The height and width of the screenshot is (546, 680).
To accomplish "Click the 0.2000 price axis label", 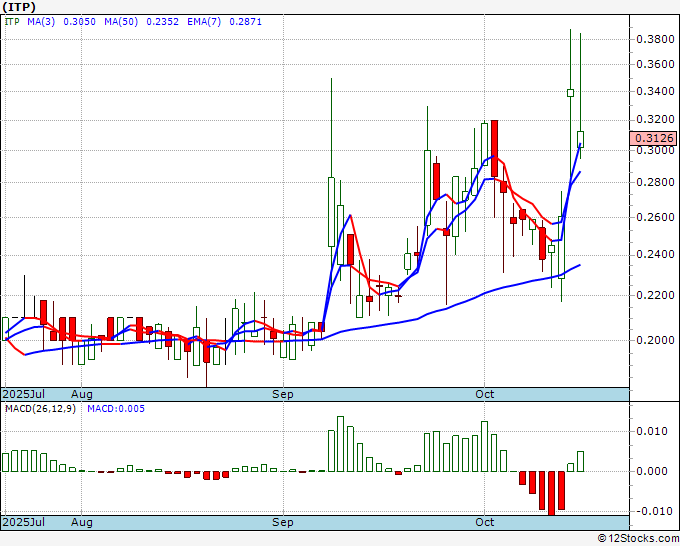I will (655, 340).
